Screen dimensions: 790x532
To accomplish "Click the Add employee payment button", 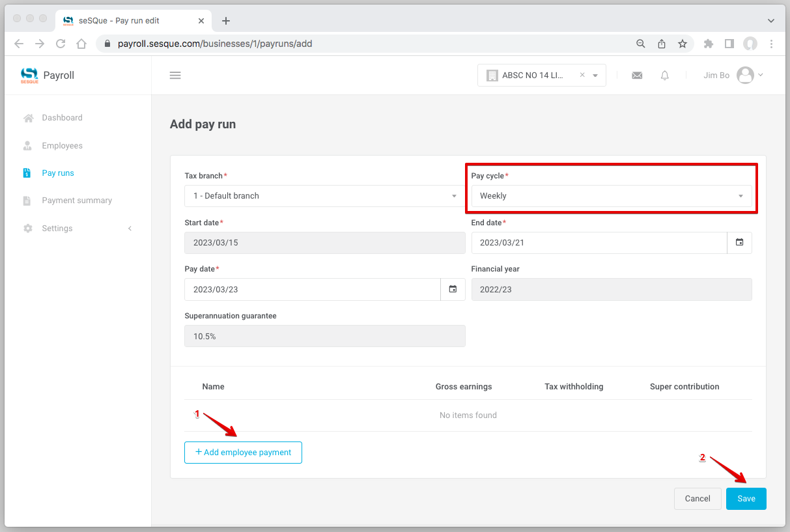I will (243, 453).
